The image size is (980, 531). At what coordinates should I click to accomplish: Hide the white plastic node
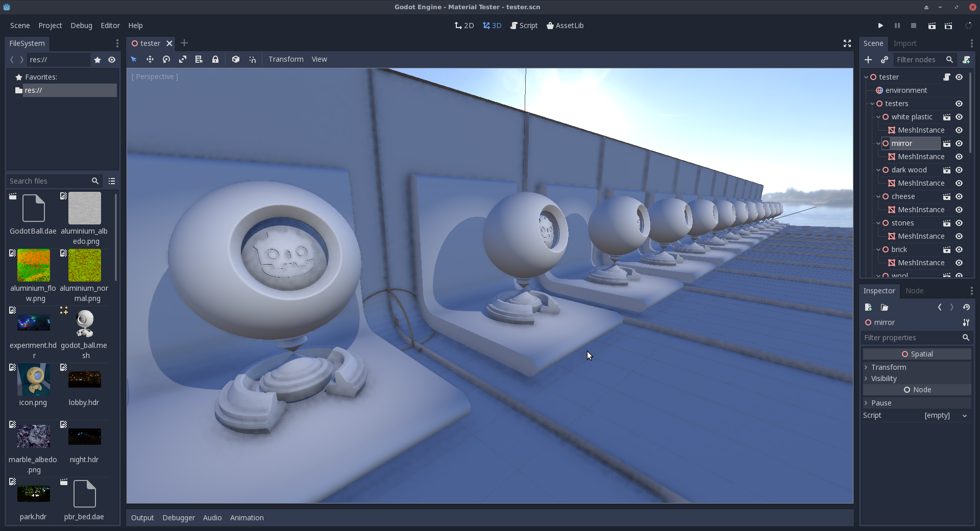tap(959, 117)
